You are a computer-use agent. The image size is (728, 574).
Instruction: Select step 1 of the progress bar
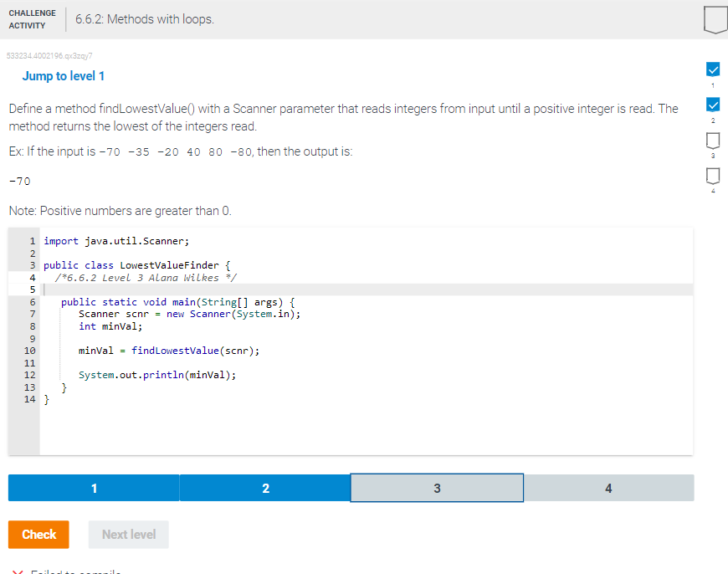point(94,487)
